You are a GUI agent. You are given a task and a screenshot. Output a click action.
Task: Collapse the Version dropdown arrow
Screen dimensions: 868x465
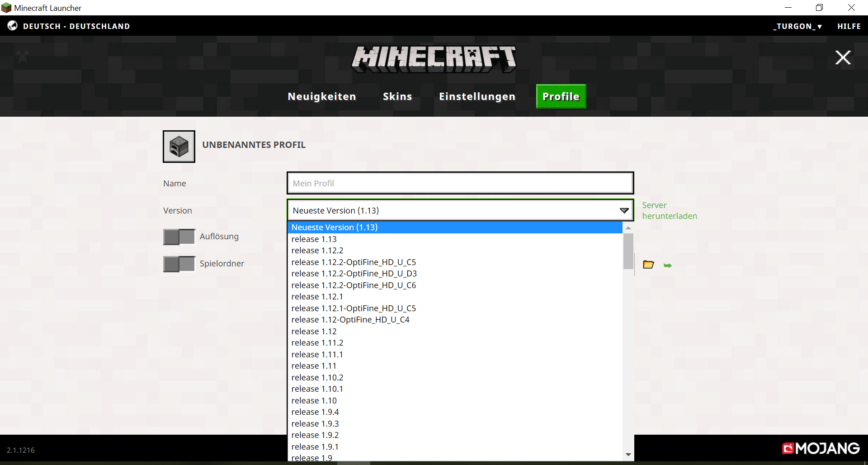(x=624, y=210)
